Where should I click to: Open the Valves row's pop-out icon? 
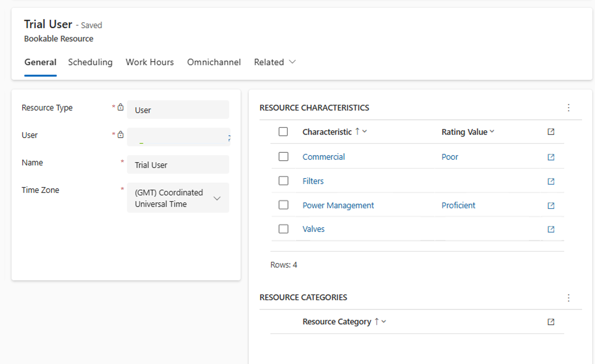(x=551, y=229)
